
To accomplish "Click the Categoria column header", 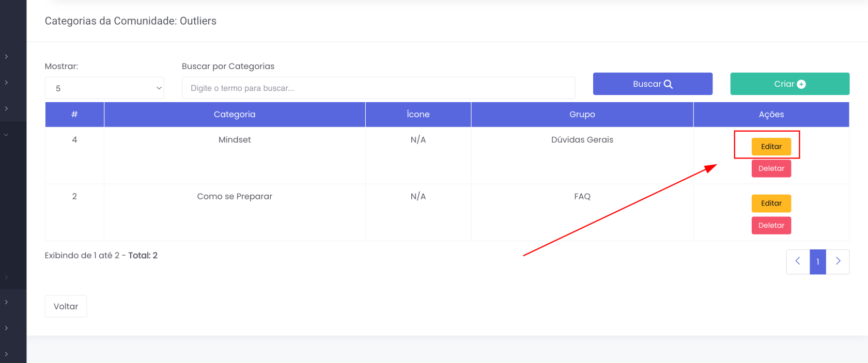I will pyautogui.click(x=235, y=114).
